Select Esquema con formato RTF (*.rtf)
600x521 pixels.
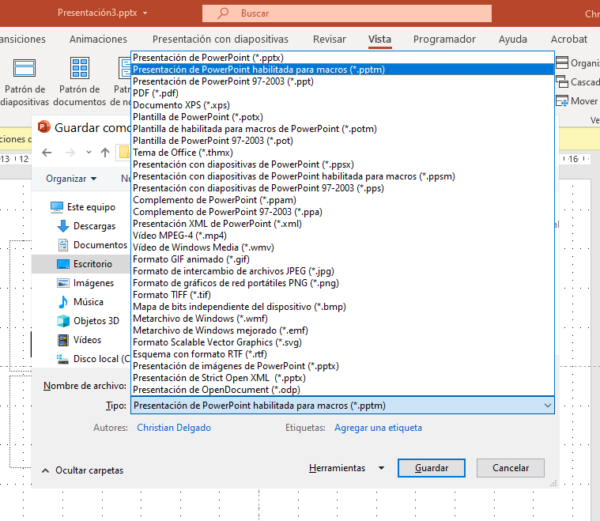[x=342, y=354]
